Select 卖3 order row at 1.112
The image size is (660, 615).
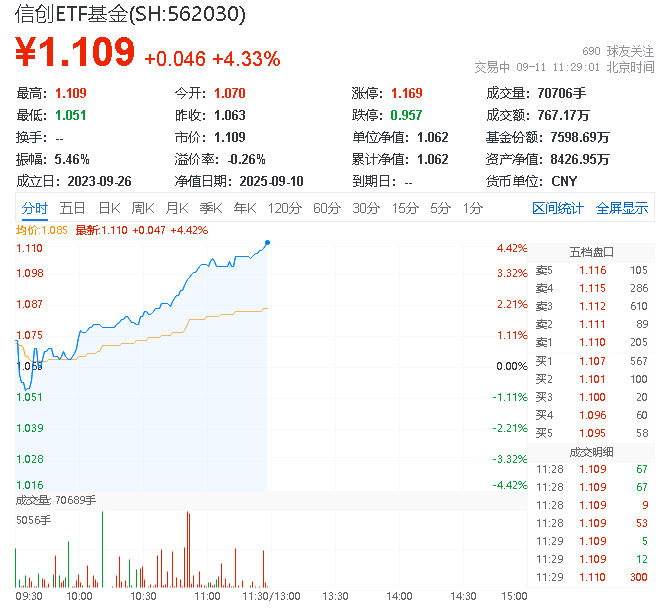tap(591, 306)
